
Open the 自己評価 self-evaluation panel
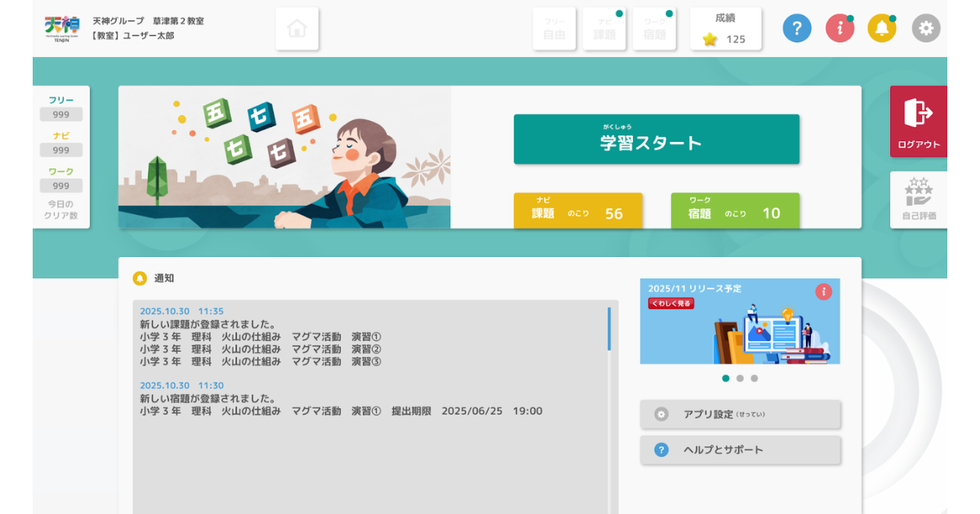pos(918,200)
